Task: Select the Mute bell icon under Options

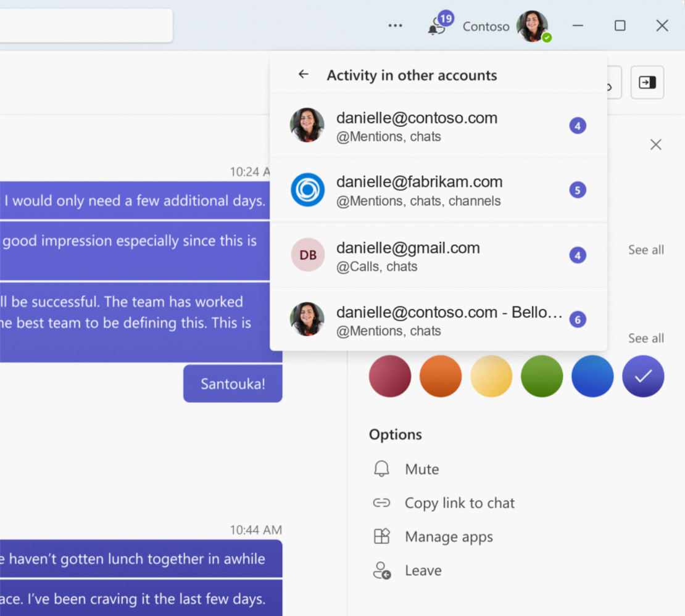Action: (381, 469)
